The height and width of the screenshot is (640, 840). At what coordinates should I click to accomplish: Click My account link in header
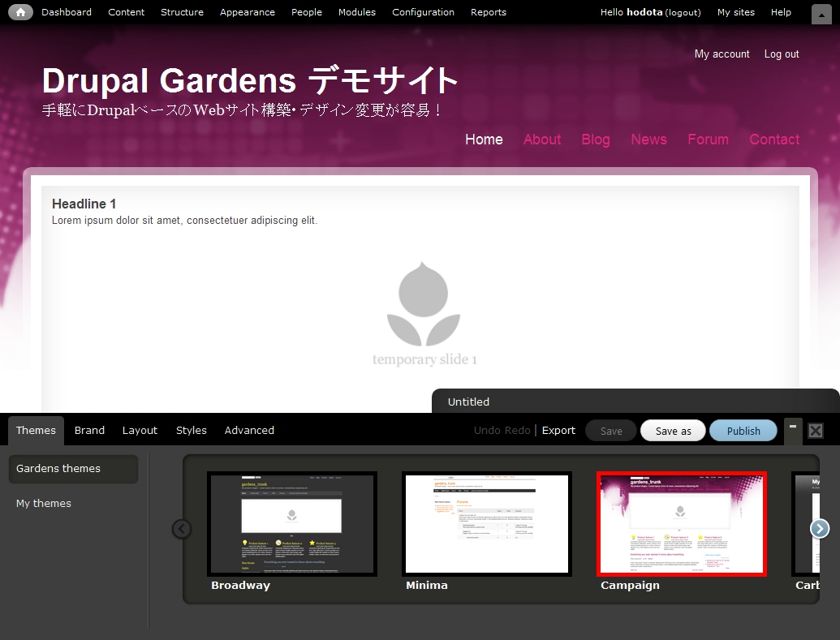tap(722, 54)
